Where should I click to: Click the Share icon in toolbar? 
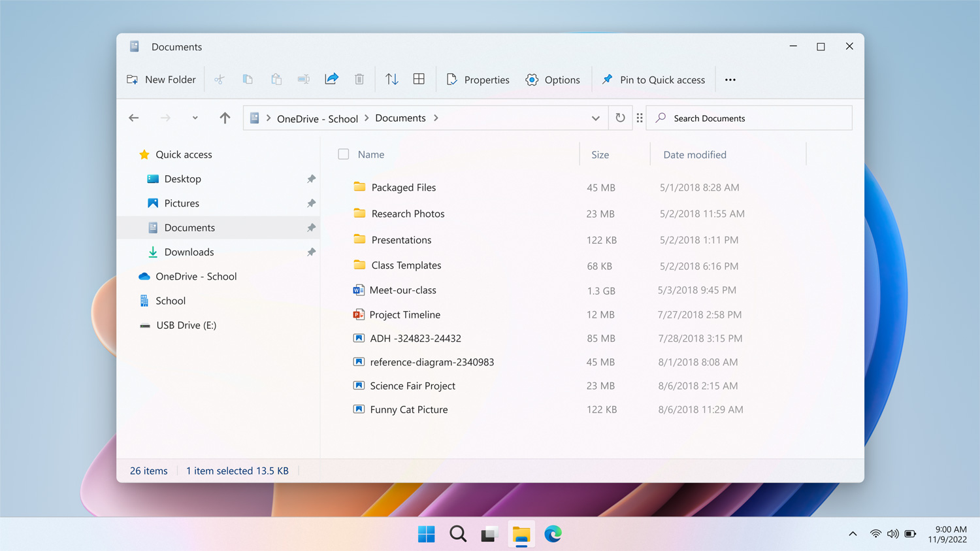[332, 79]
